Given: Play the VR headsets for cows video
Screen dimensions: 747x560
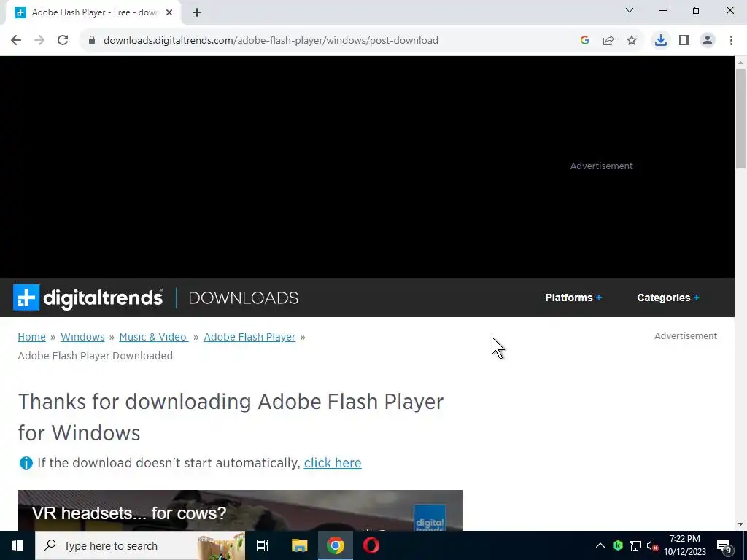Looking at the screenshot, I should pos(240,510).
